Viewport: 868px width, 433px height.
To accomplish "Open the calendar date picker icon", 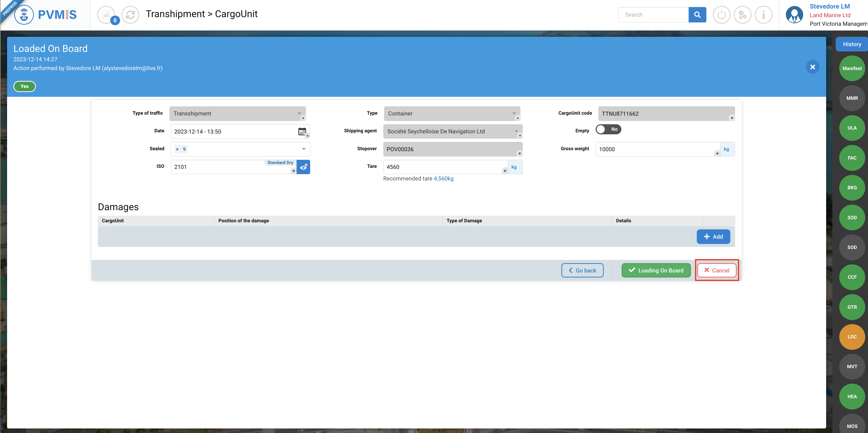I will 302,131.
